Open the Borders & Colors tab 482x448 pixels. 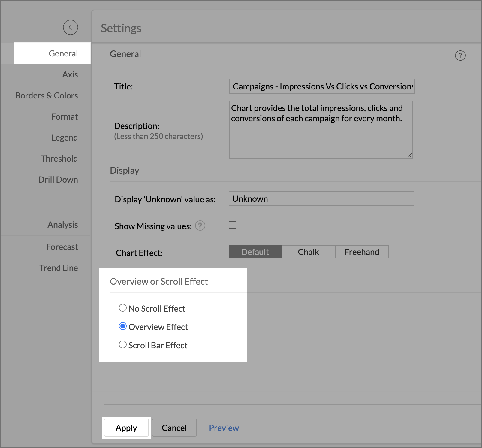tap(47, 95)
